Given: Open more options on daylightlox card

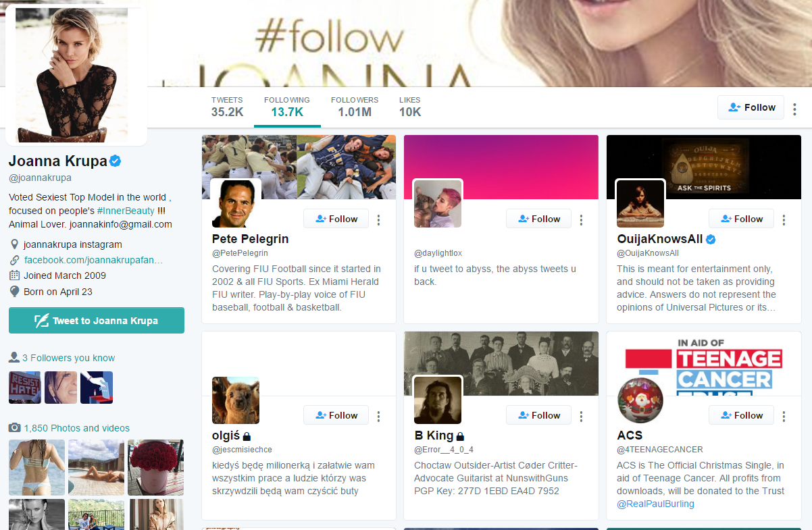Looking at the screenshot, I should (581, 219).
